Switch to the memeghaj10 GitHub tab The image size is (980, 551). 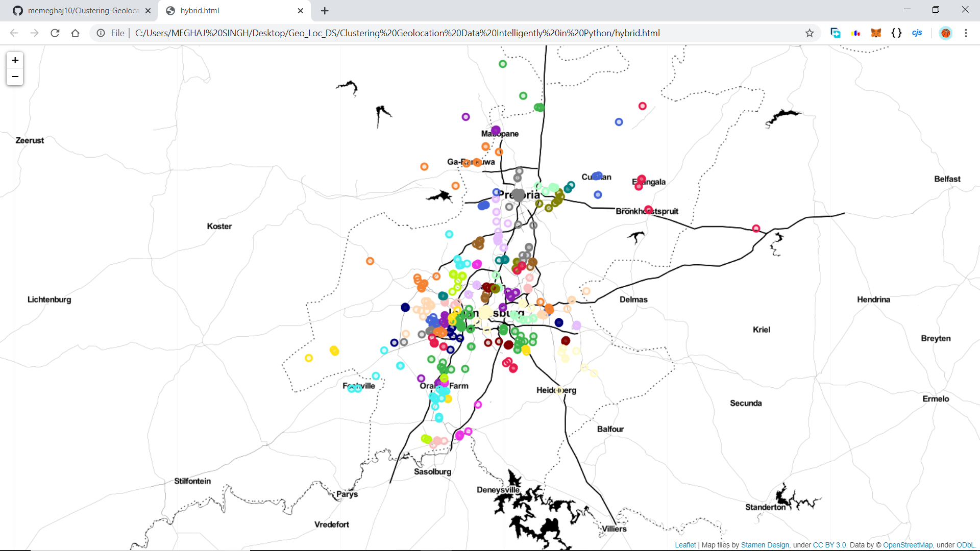coord(82,11)
